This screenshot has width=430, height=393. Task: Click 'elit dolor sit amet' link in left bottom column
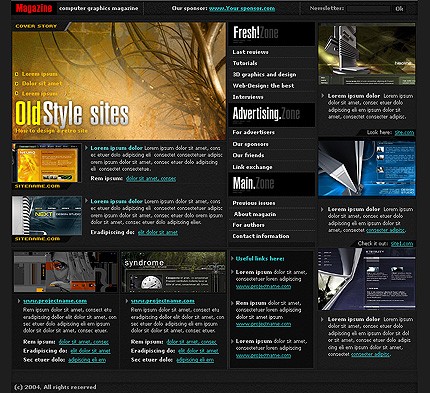(x=90, y=351)
